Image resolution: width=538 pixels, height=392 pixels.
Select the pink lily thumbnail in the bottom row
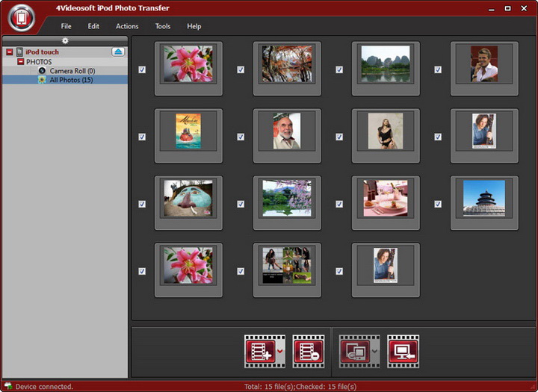click(x=188, y=266)
